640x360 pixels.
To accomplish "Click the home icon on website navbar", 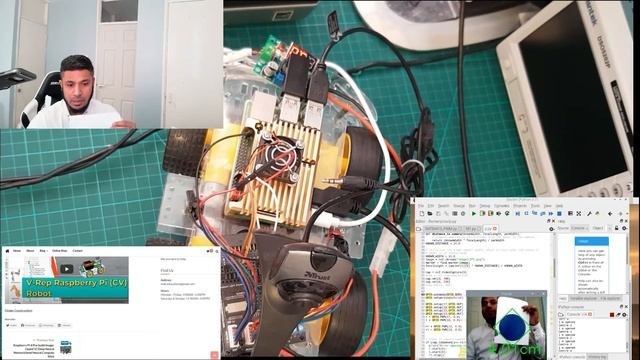I will coord(7,251).
